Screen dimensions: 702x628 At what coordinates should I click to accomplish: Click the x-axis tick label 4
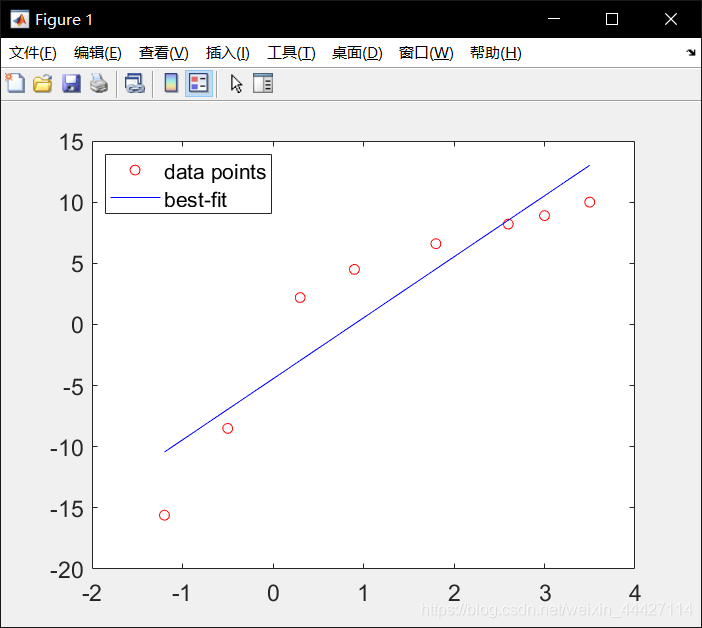coord(635,593)
